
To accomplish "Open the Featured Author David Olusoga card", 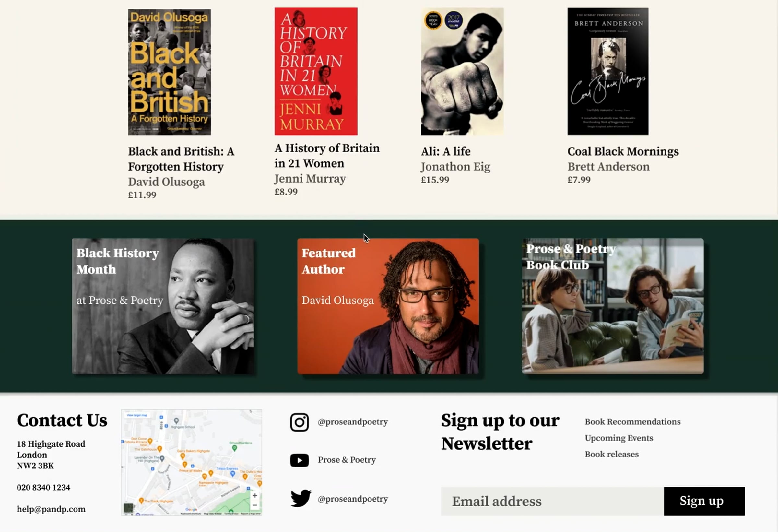I will point(388,306).
